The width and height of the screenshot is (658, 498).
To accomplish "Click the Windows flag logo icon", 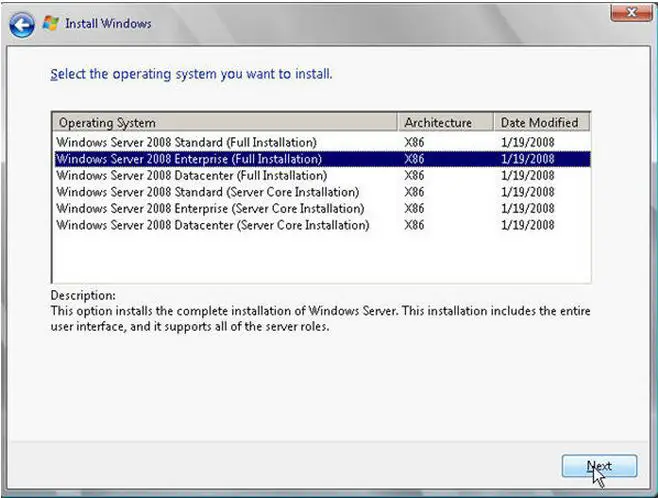I will coord(51,23).
